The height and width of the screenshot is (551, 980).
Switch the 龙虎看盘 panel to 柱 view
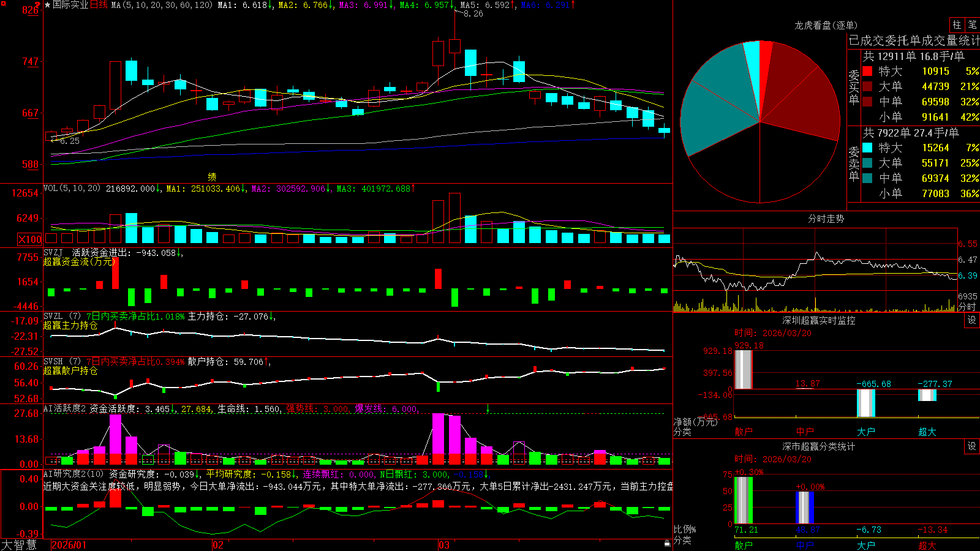coord(957,24)
